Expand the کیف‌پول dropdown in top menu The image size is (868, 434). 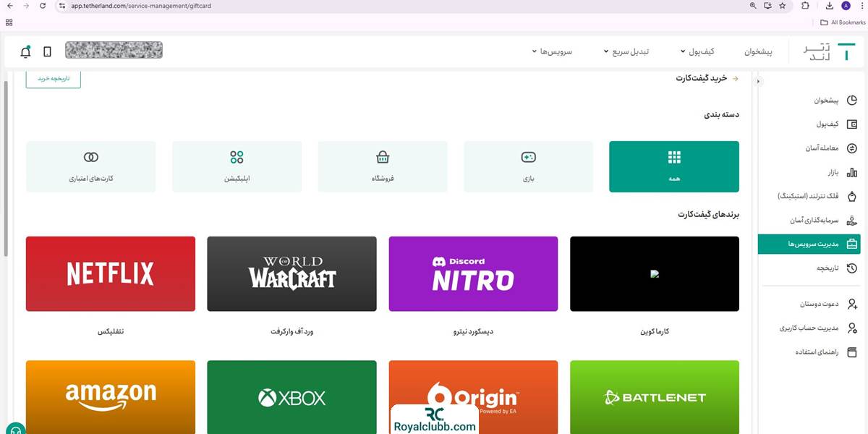point(697,51)
